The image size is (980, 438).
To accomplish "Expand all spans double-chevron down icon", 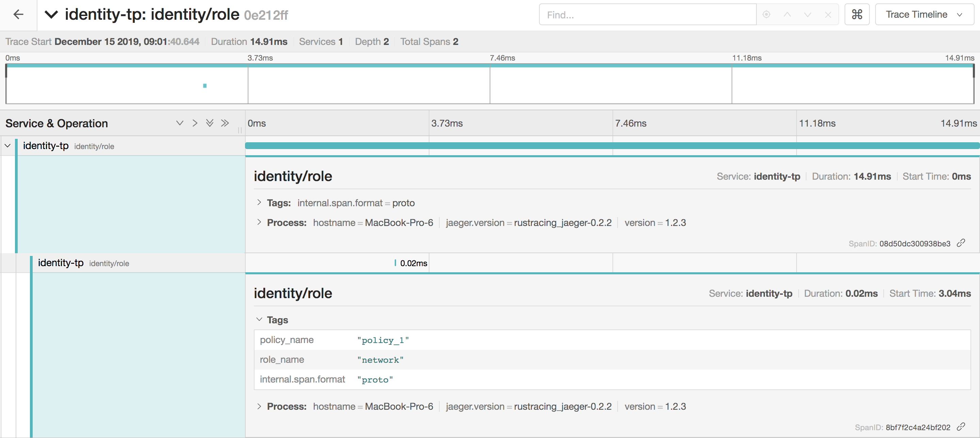I will (x=210, y=123).
